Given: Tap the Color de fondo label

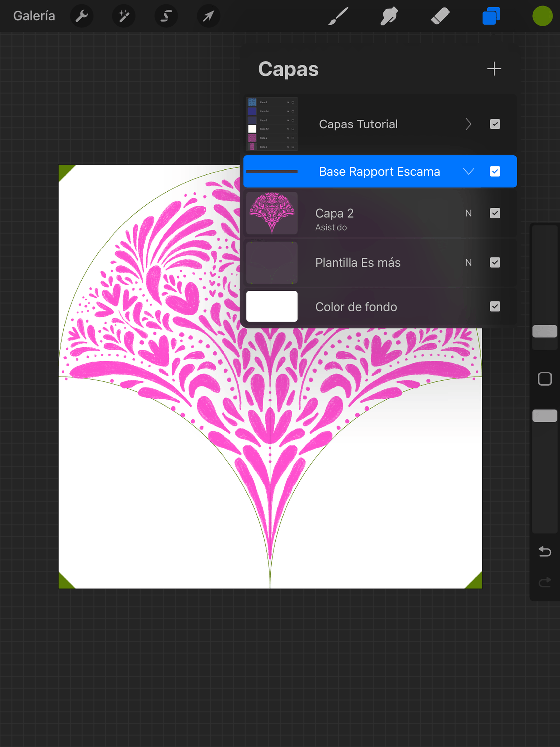Looking at the screenshot, I should (x=356, y=307).
